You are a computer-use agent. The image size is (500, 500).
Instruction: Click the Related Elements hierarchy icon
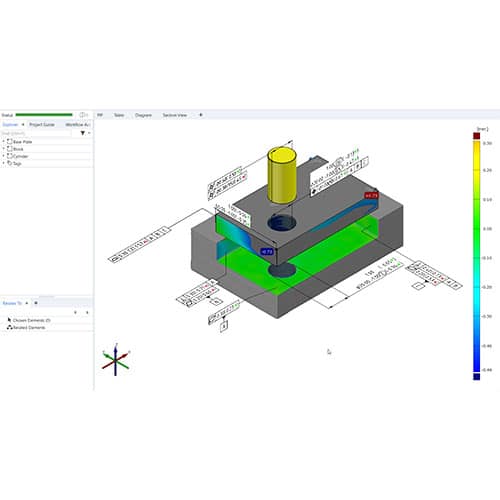[x=10, y=327]
